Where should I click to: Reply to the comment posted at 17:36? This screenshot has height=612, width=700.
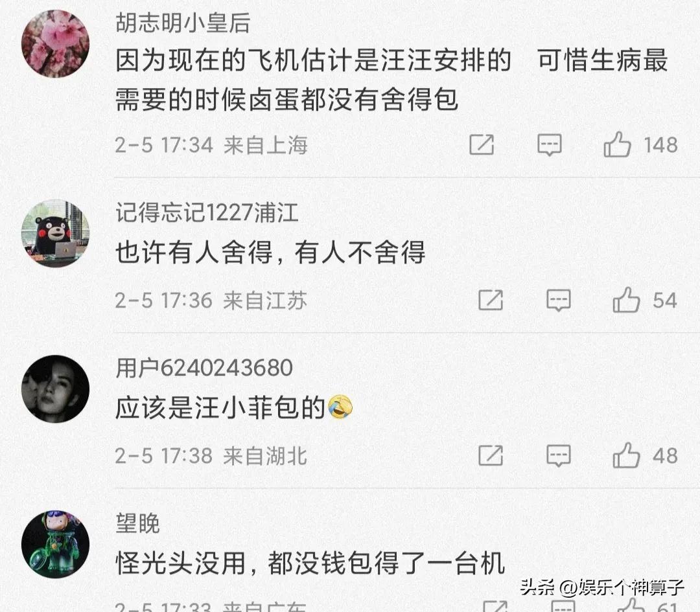tap(559, 300)
